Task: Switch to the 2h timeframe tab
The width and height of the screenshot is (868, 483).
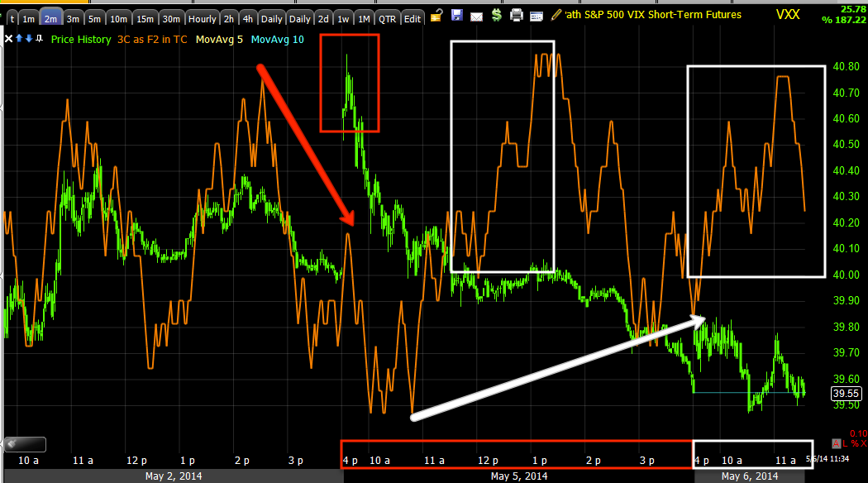Action: click(229, 19)
